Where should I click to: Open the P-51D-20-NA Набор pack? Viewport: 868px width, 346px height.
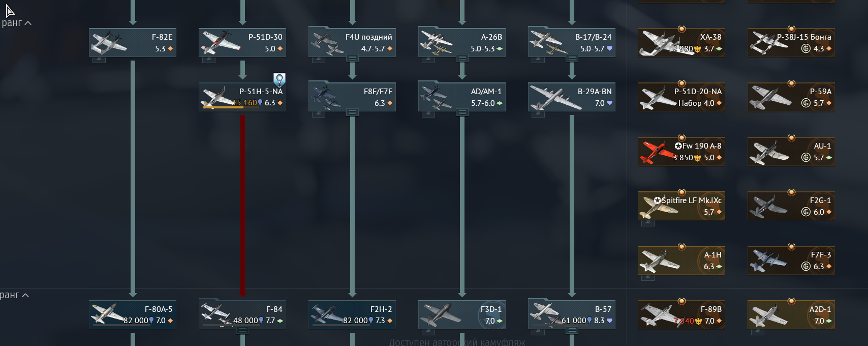click(681, 97)
